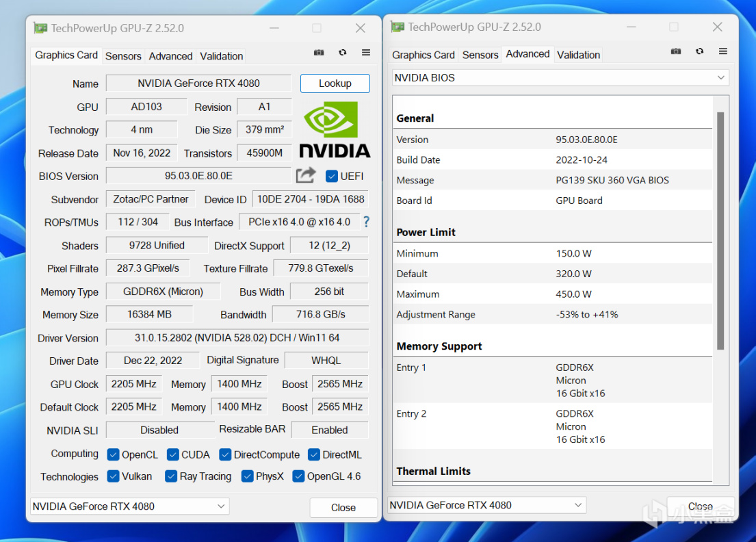Close left GPU-Z window via title bar X
Image resolution: width=756 pixels, height=542 pixels.
click(x=360, y=28)
